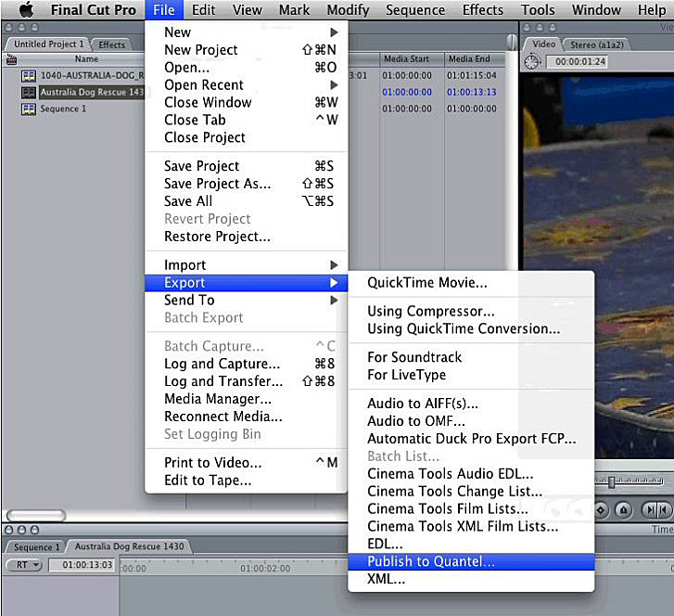
Task: Open the Sequence menu
Action: pyautogui.click(x=415, y=9)
